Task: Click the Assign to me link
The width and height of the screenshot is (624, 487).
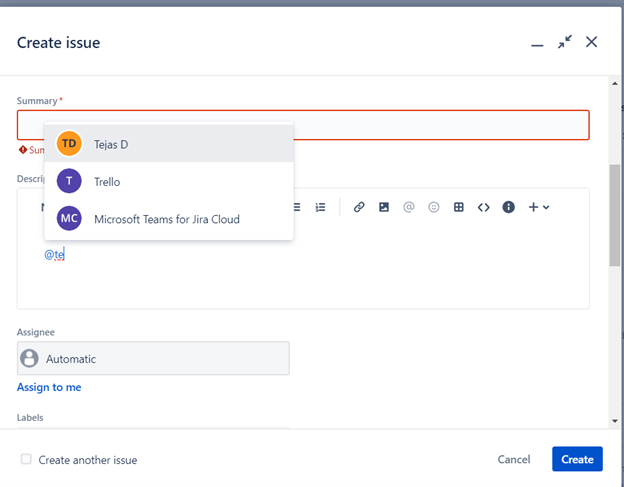Action: [x=49, y=387]
